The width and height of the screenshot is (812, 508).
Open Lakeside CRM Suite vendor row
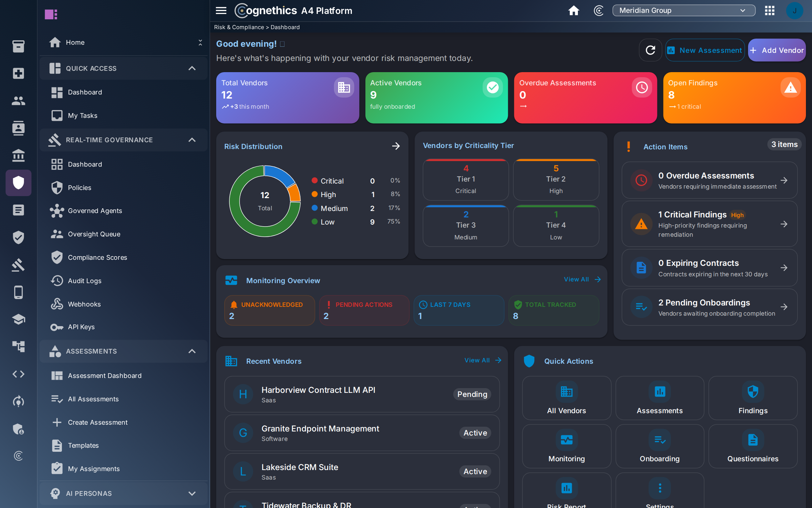(362, 471)
